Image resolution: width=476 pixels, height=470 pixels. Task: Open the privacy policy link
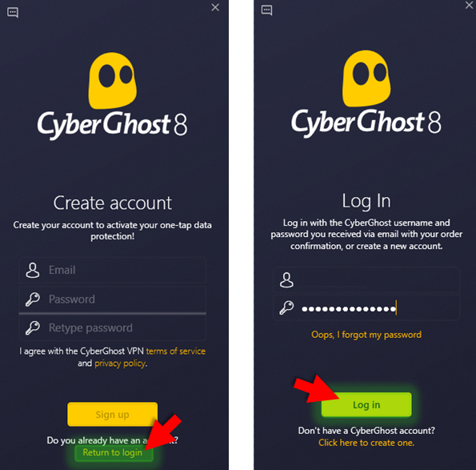point(120,364)
